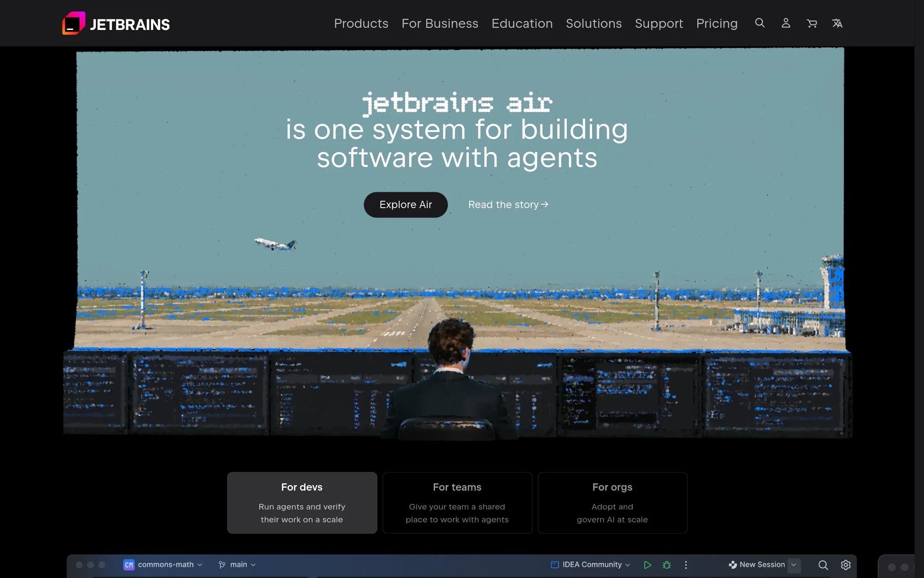
Task: Click the green Run triangle icon
Action: tap(647, 565)
